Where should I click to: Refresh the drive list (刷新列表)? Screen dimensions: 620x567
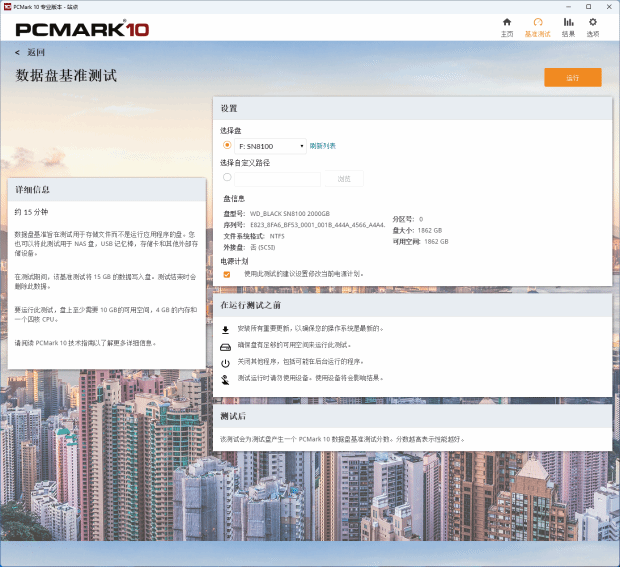(323, 146)
